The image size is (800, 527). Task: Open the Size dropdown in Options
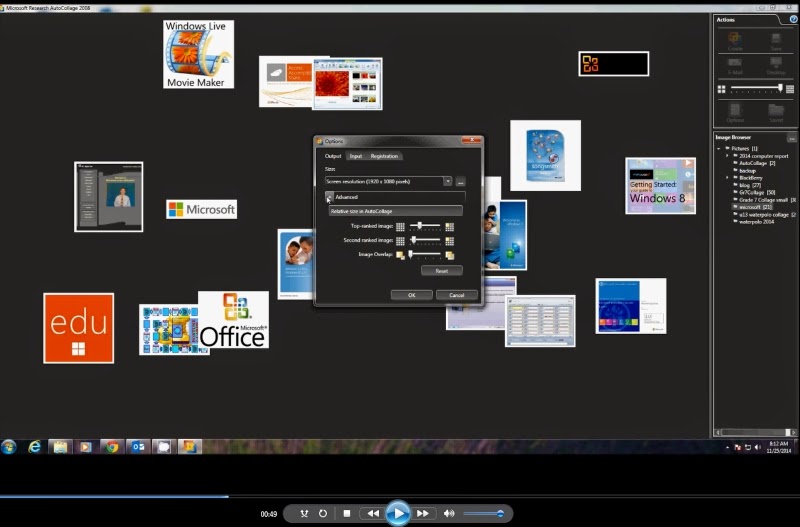click(447, 182)
